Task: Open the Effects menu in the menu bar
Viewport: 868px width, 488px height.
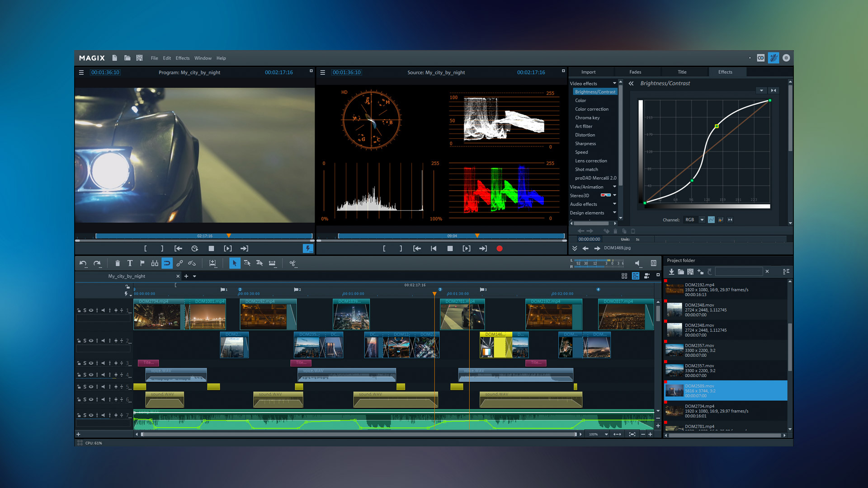Action: point(182,58)
